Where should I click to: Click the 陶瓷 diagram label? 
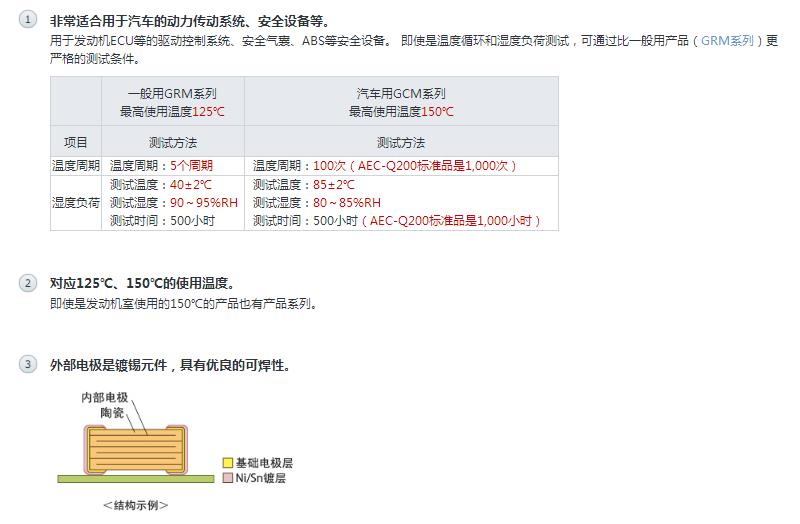point(112,413)
